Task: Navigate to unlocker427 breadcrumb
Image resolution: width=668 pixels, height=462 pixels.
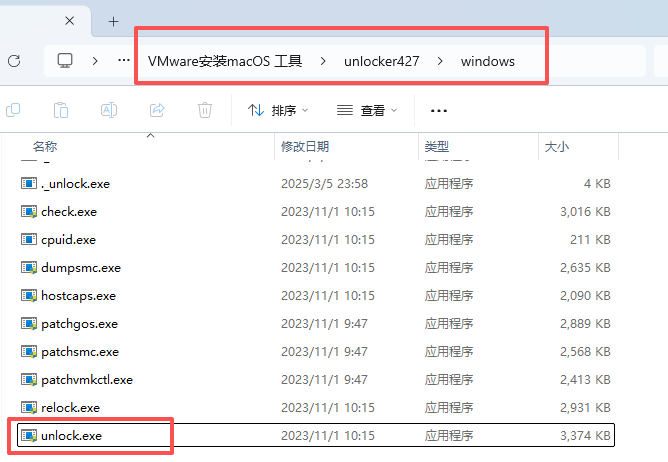Action: tap(381, 61)
